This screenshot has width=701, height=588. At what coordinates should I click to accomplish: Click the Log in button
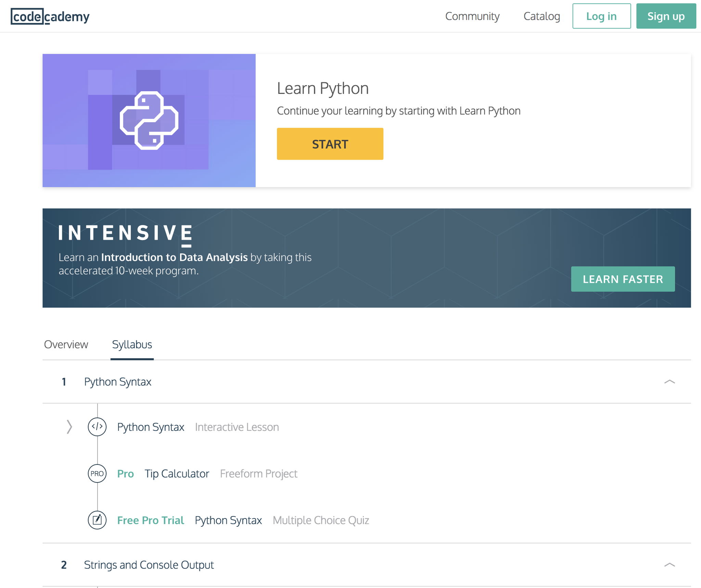point(601,16)
